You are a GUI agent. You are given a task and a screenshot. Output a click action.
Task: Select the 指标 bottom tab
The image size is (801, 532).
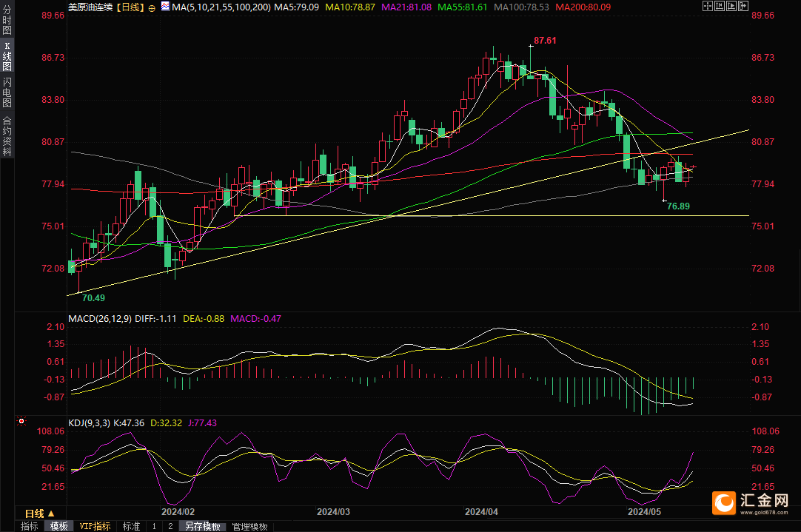tap(30, 526)
